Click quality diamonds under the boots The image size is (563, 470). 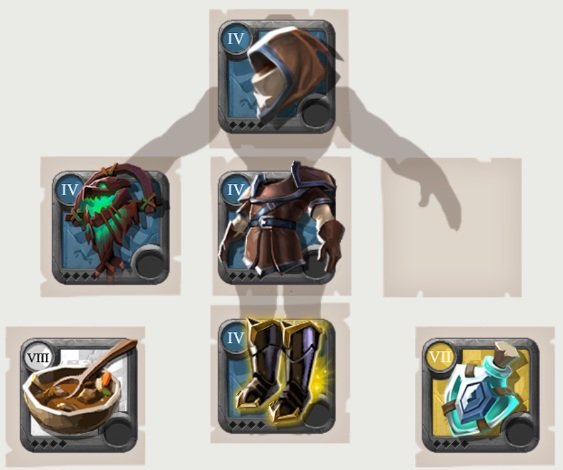pos(246,425)
